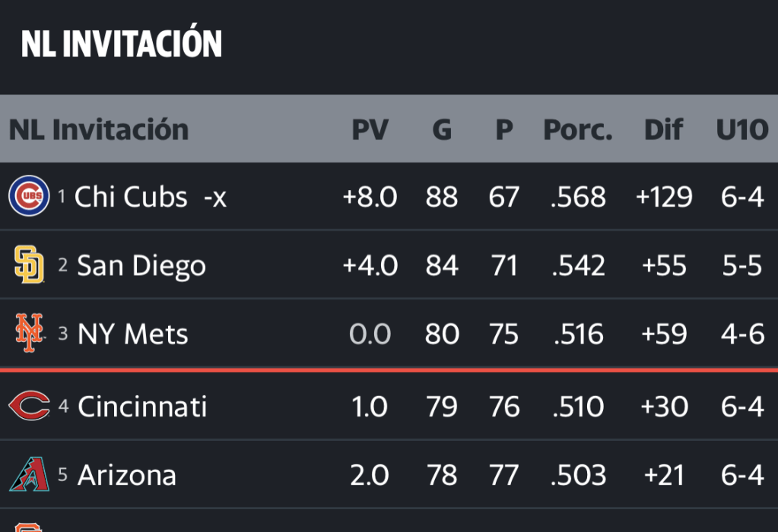778x532 pixels.
Task: Sort by the G wins column
Action: coord(442,130)
